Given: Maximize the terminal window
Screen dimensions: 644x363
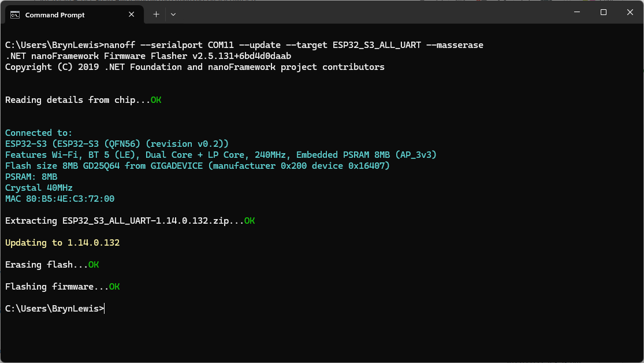Looking at the screenshot, I should tap(604, 12).
